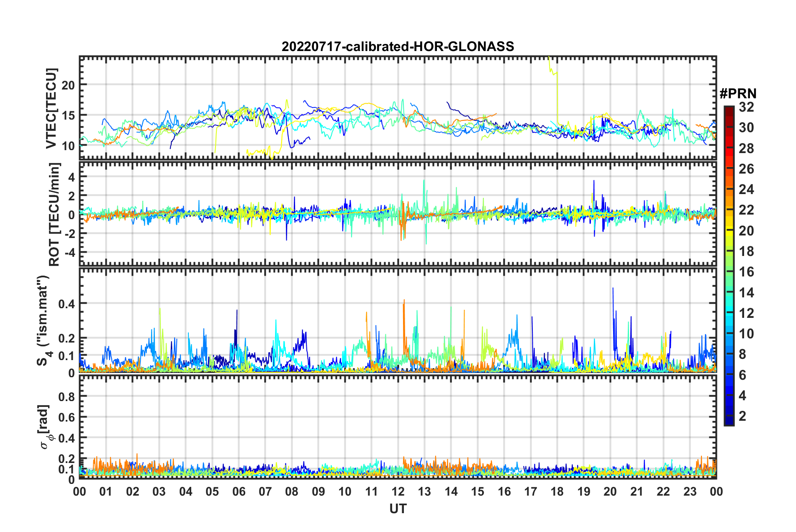Select colorbar tick label 28
The height and width of the screenshot is (532, 796).
pos(746,148)
